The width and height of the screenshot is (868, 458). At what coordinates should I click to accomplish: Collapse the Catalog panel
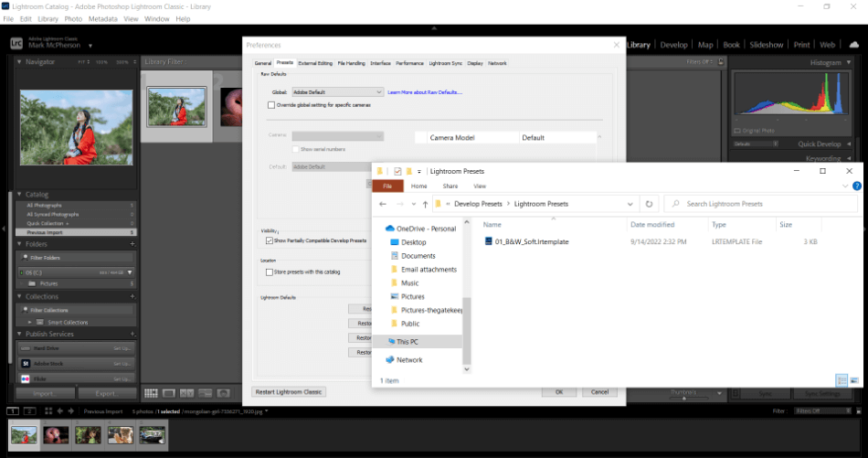click(x=20, y=195)
